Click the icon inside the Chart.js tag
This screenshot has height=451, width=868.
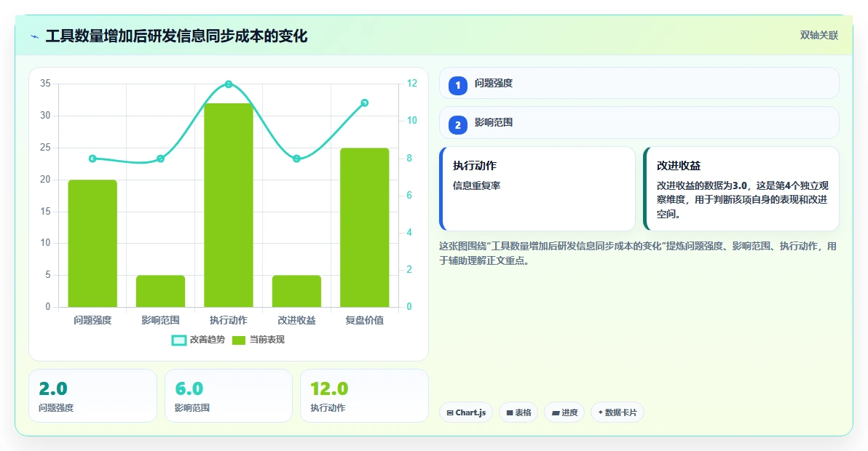(450, 413)
